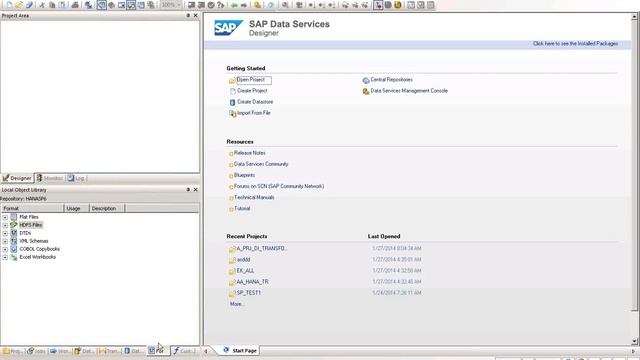Open the Tutorial resource
This screenshot has width=640, height=360.
point(242,208)
